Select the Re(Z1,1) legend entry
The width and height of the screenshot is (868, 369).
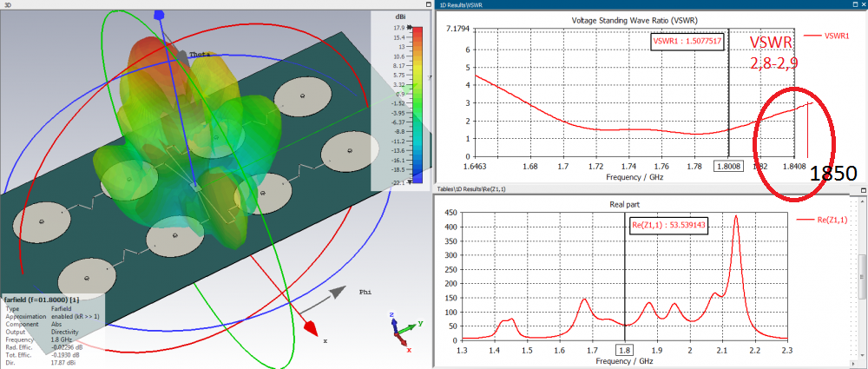click(x=821, y=220)
